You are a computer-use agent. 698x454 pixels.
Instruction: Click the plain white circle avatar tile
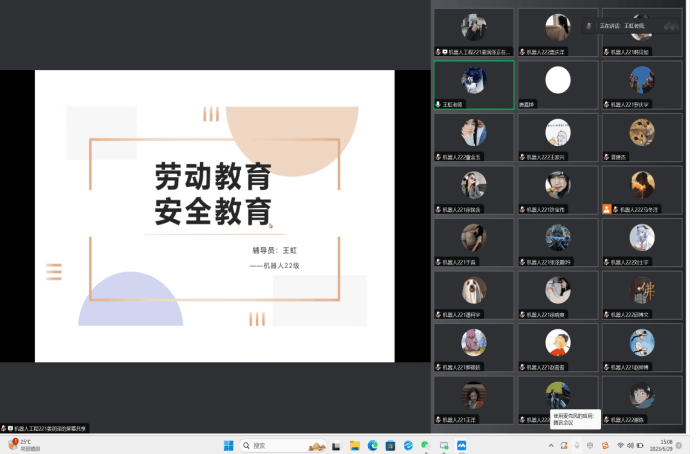pos(557,80)
